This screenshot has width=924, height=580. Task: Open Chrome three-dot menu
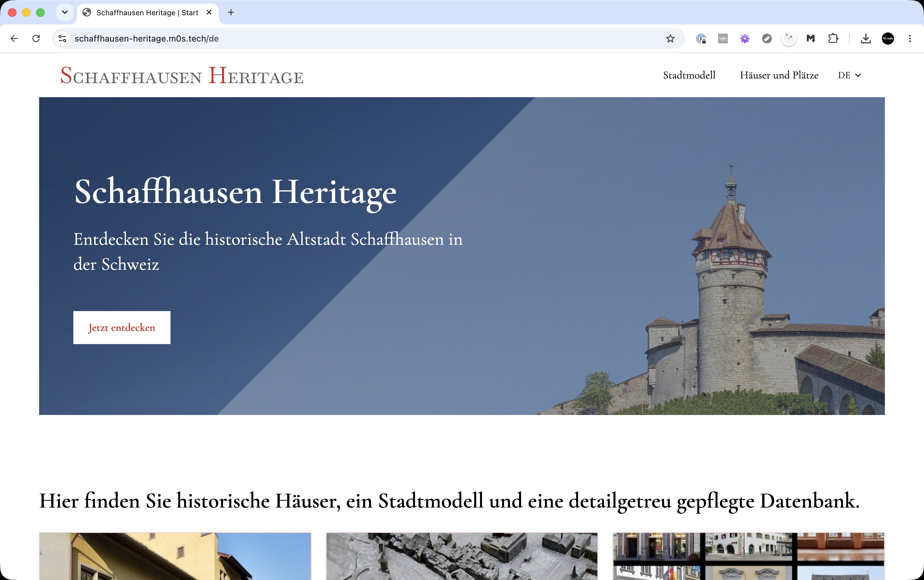910,39
